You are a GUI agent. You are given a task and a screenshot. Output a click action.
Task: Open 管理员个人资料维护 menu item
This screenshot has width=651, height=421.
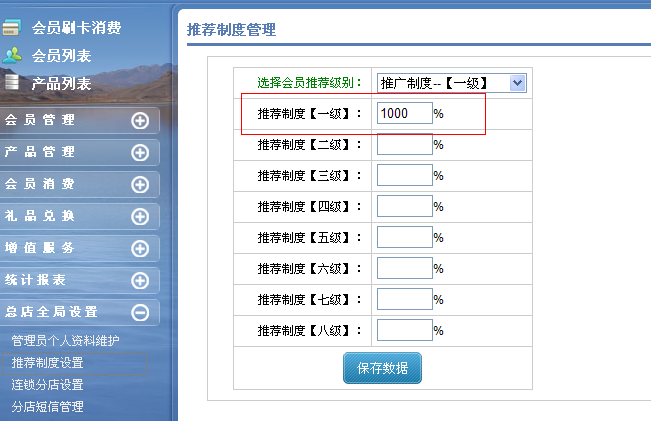65,341
